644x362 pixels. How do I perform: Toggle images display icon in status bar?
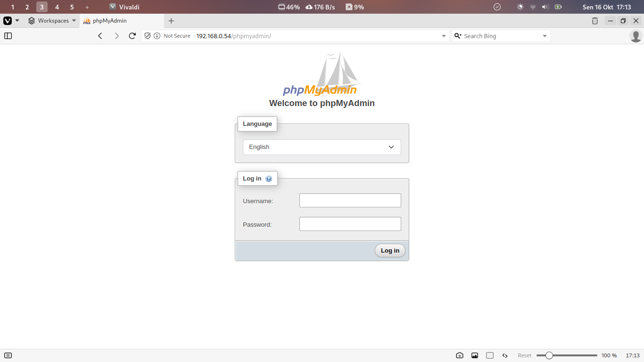475,355
